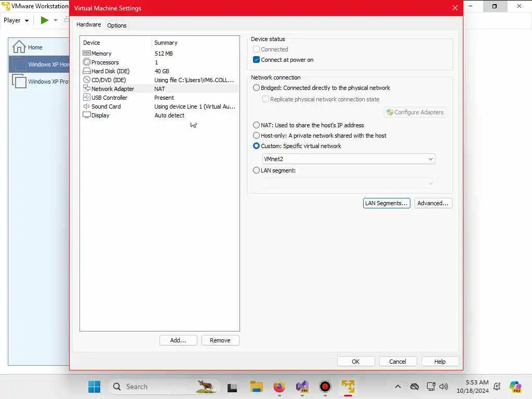The width and height of the screenshot is (532, 399).
Task: Select Custom: Specific virtual network
Action: coord(256,146)
